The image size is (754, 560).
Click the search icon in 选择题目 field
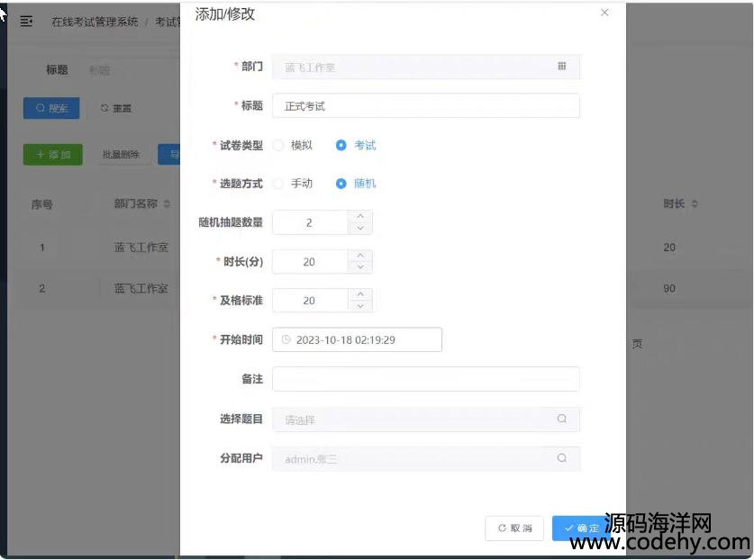click(x=561, y=420)
